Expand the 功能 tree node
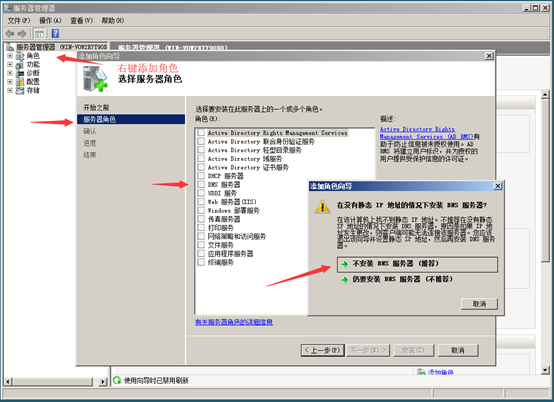Image resolution: width=554 pixels, height=402 pixels. pyautogui.click(x=10, y=65)
